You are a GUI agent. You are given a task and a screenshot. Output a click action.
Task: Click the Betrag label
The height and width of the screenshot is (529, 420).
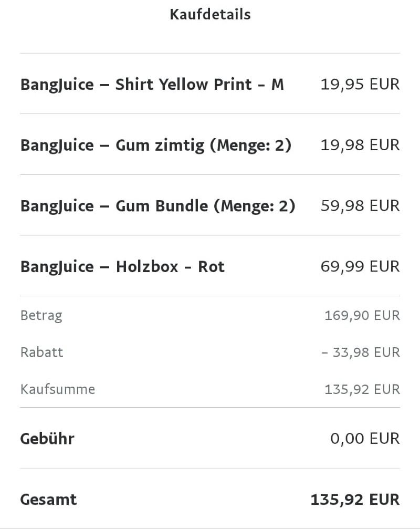tap(41, 316)
